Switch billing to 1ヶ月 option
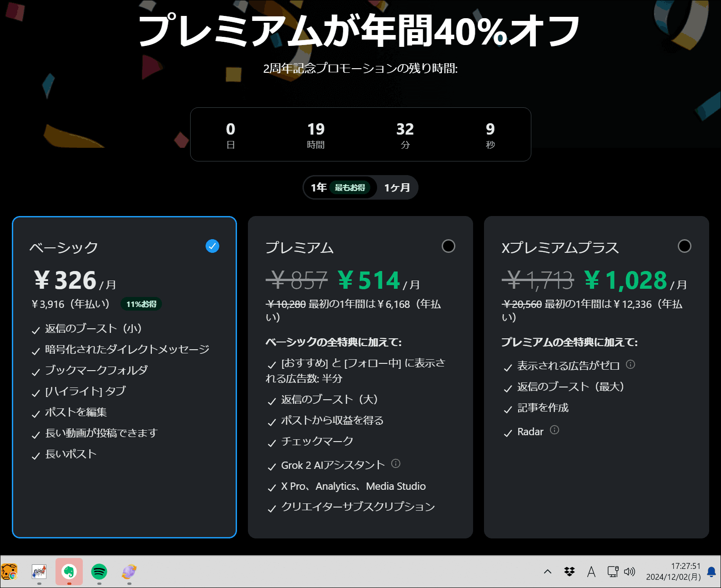Screen dimensions: 721x588 pyautogui.click(x=397, y=187)
